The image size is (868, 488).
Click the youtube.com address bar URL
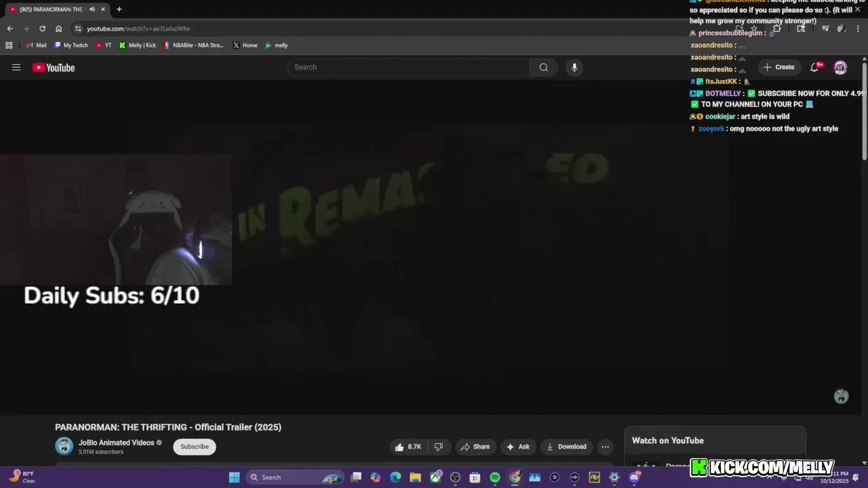(x=138, y=28)
